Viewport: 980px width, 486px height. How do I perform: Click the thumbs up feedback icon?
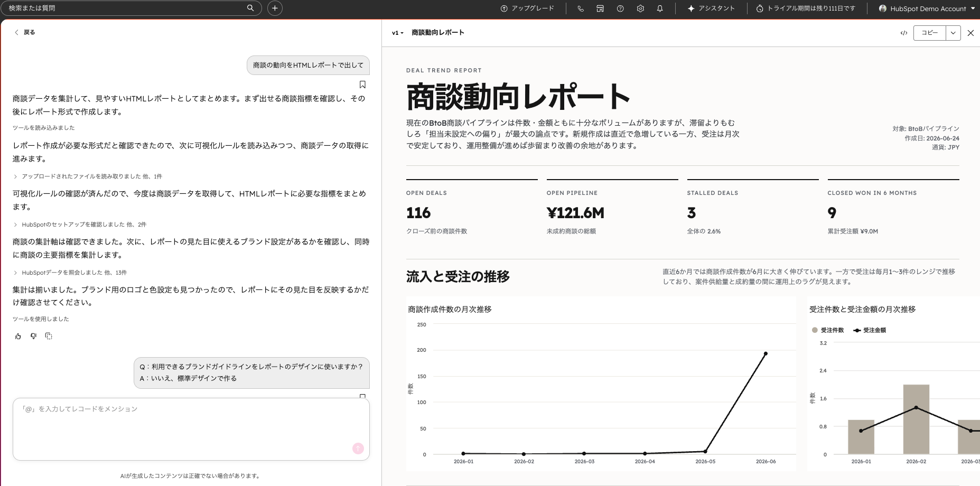(18, 336)
